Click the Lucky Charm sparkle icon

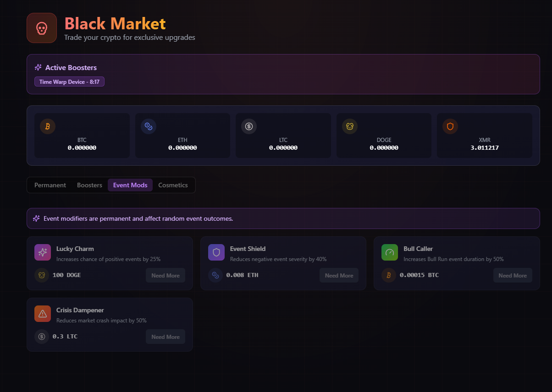pos(43,252)
